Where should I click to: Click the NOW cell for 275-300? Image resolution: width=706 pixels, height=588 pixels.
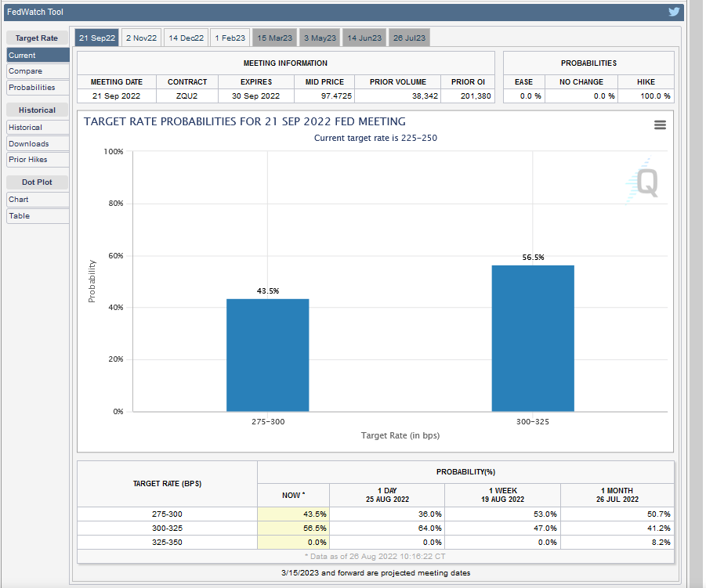point(293,514)
